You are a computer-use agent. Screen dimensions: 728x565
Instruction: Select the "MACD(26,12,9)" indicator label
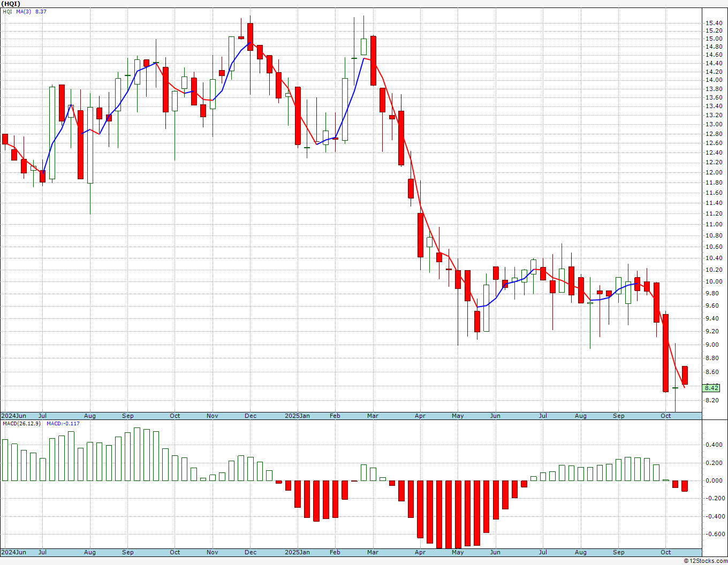point(22,423)
